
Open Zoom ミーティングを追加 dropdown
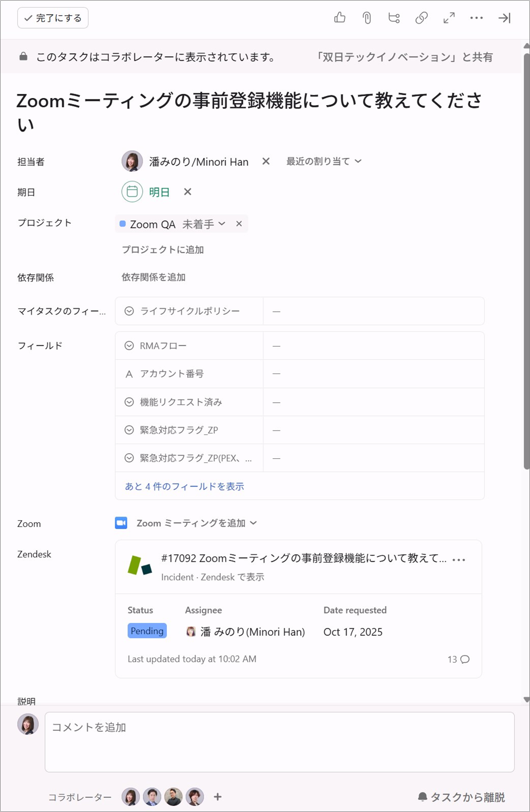pos(196,523)
